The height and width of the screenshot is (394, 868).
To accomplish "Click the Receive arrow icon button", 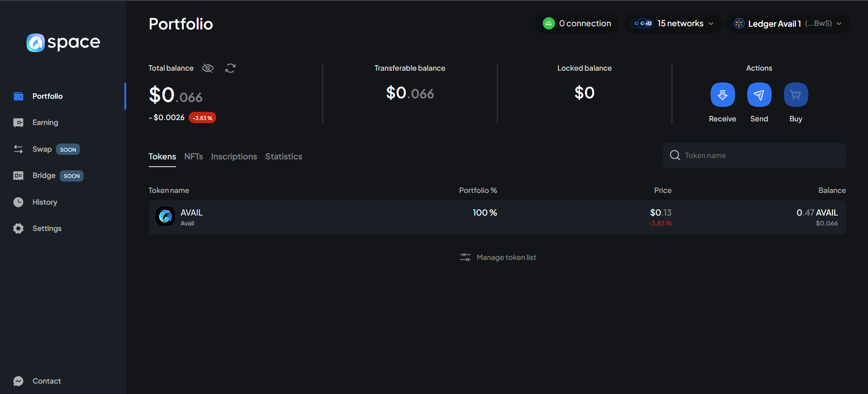I will click(722, 95).
